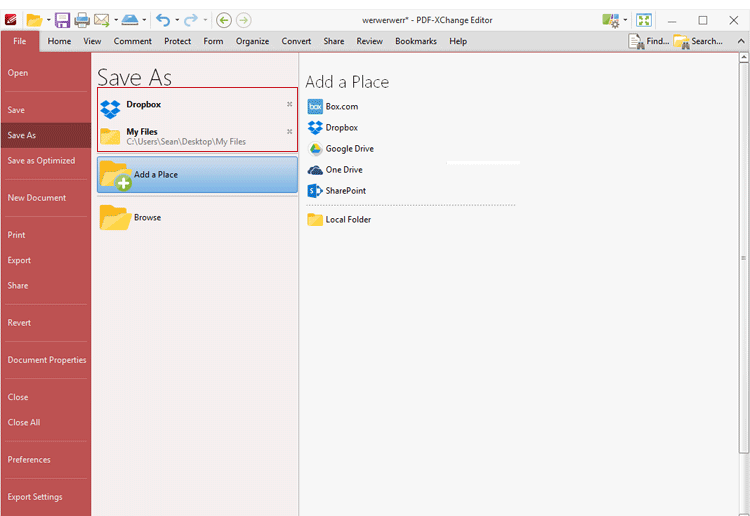Click the Box.com cloud service icon
Image resolution: width=750 pixels, height=516 pixels.
click(315, 106)
